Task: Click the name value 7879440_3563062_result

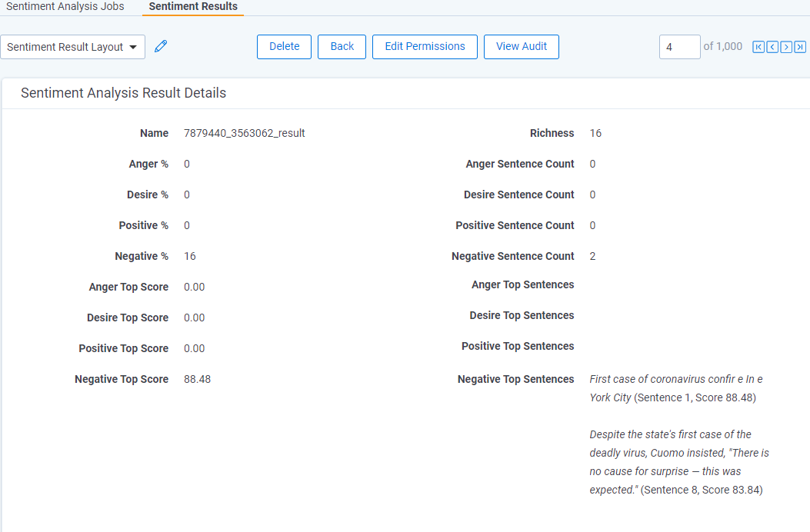Action: 245,133
